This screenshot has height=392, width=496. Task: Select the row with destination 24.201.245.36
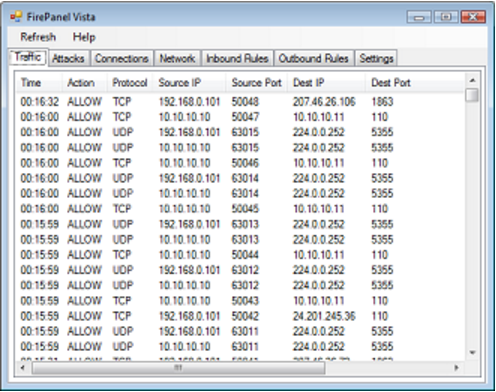click(240, 316)
